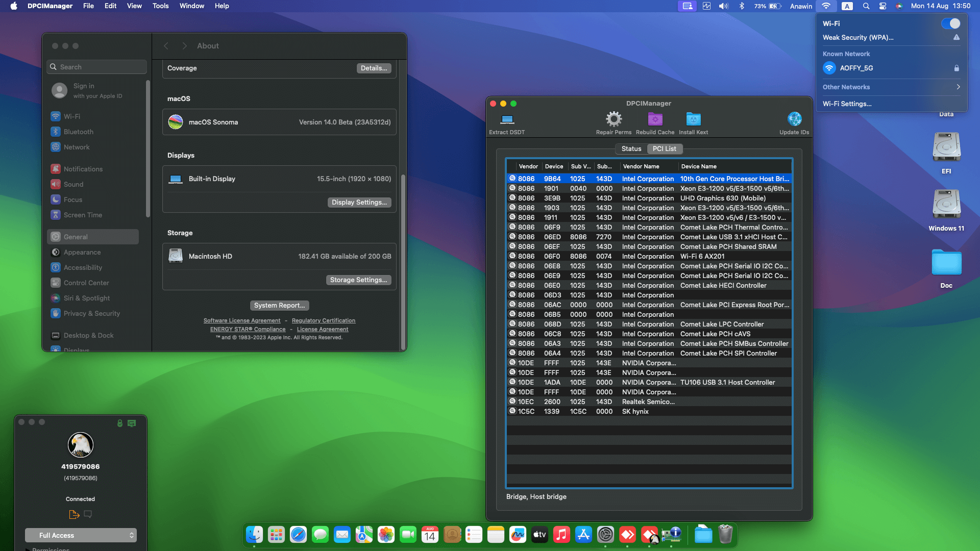Open the Software License Agreement link
Image resolution: width=980 pixels, height=551 pixels.
tap(242, 321)
